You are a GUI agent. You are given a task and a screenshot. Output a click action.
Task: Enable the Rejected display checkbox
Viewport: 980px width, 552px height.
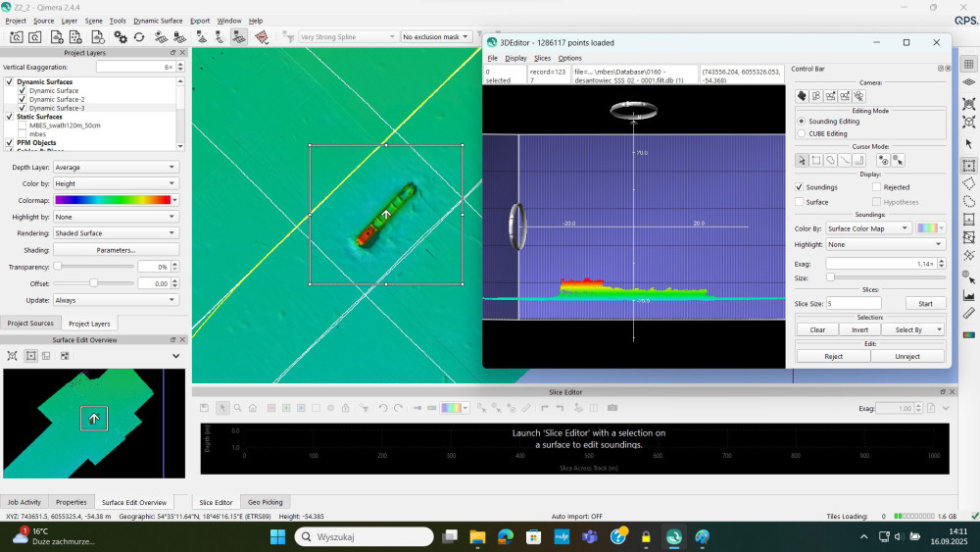tap(877, 186)
